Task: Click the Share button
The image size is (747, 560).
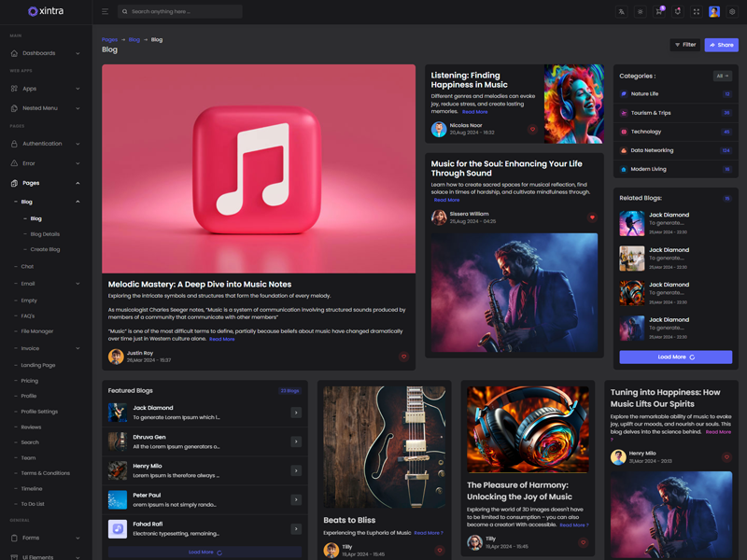Action: pos(721,45)
